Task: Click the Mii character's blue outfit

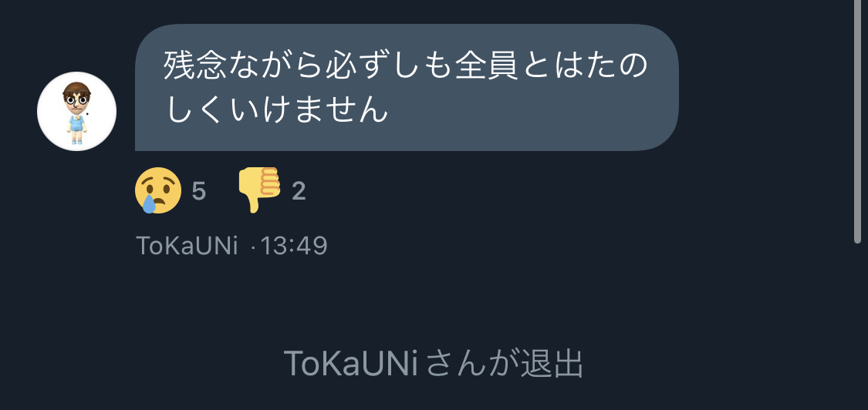Action: coord(76,124)
